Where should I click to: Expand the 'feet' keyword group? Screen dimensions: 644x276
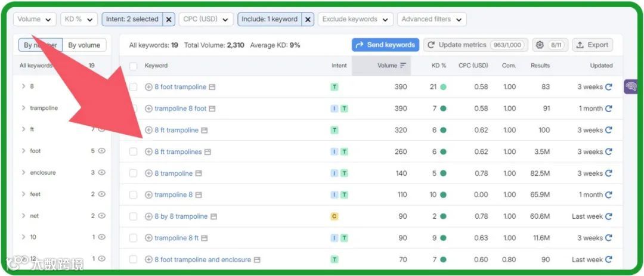[x=23, y=194]
